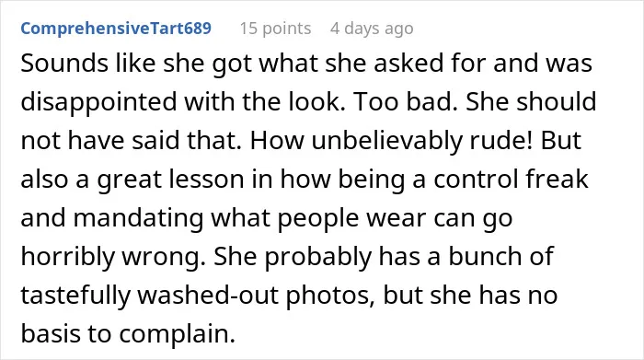Click the words 'bunch of' in the comment
The image size is (644, 360).
pyautogui.click(x=500, y=257)
